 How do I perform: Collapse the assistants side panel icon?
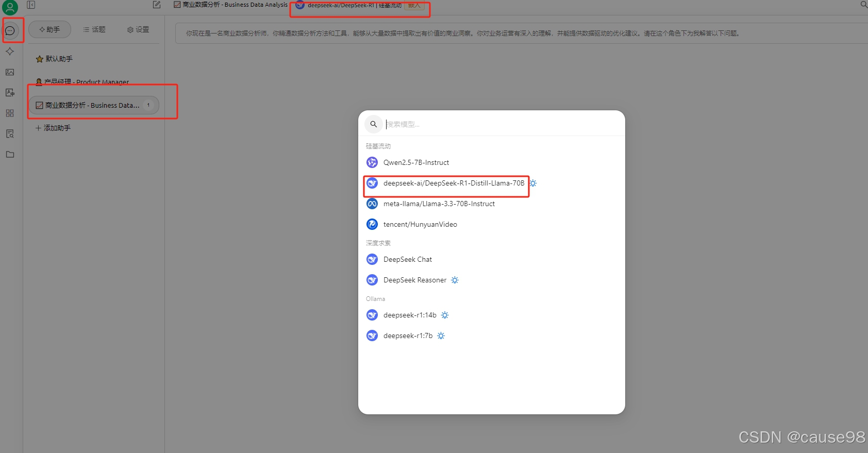tap(31, 5)
